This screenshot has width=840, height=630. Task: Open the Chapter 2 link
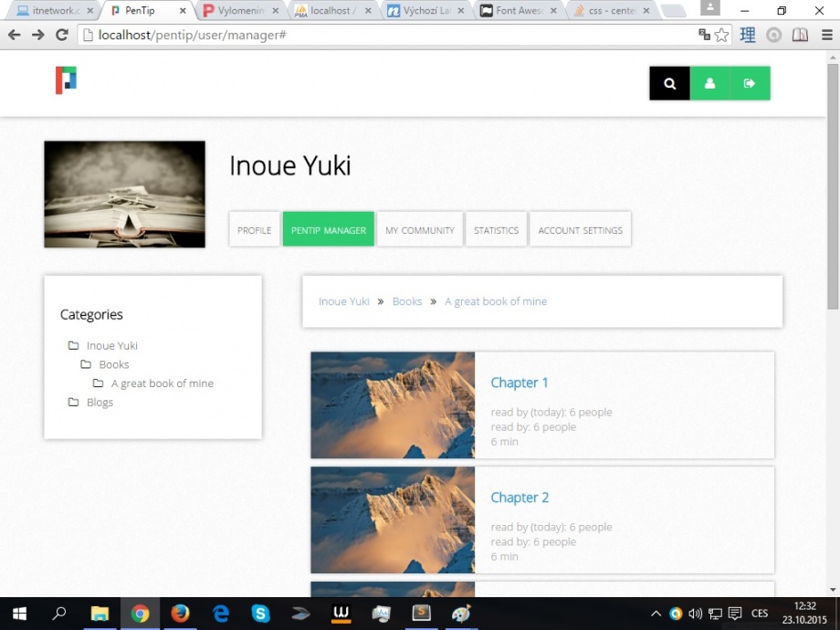point(520,497)
